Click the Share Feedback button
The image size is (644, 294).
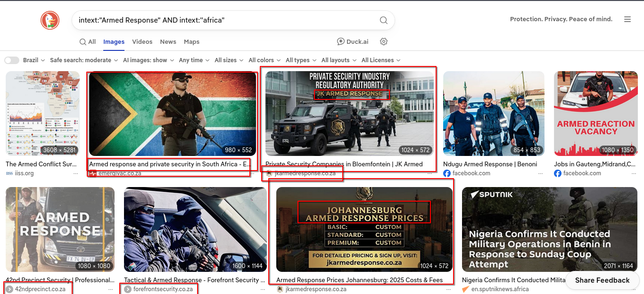[602, 280]
